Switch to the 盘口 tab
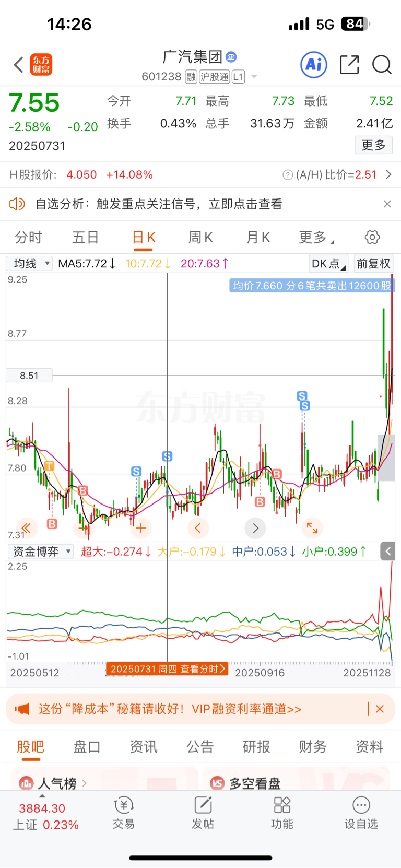Viewport: 401px width, 868px height. tap(87, 747)
